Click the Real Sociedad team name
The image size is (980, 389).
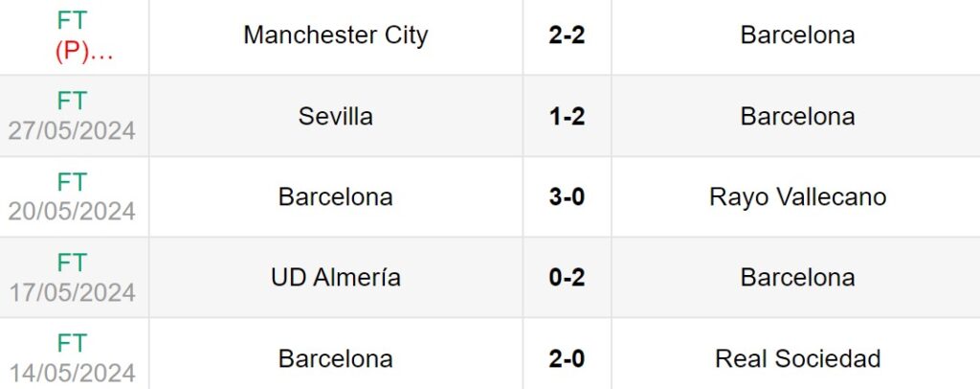coord(797,359)
